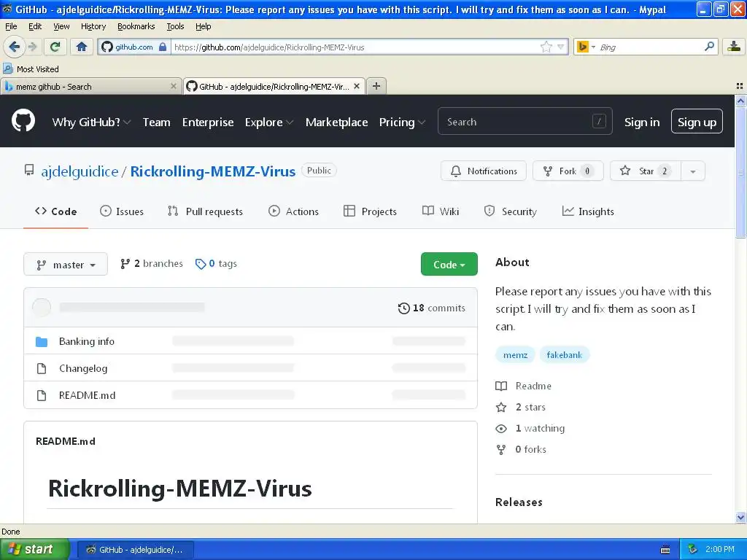
Task: Fork the repository with Fork button
Action: pos(568,171)
